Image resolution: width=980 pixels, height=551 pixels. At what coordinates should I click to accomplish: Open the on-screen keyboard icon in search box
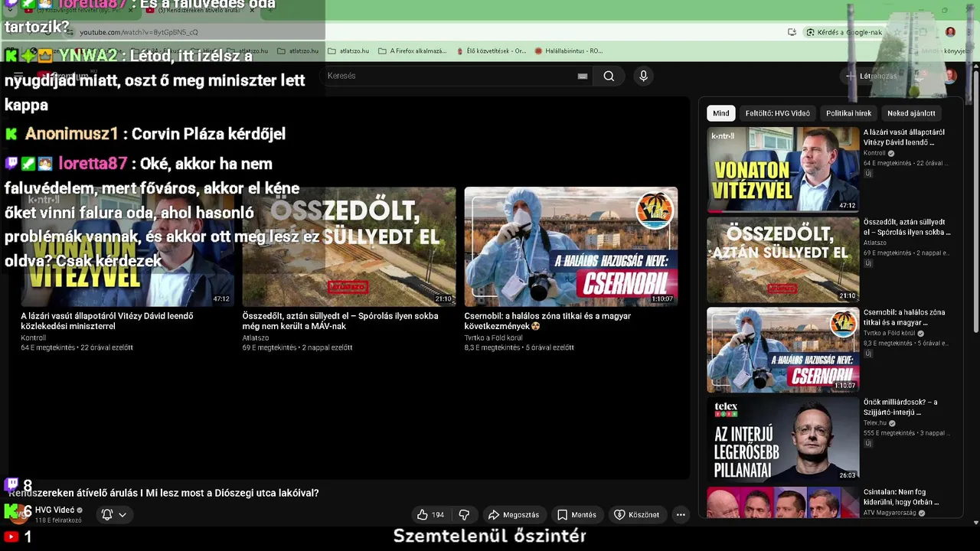583,76
